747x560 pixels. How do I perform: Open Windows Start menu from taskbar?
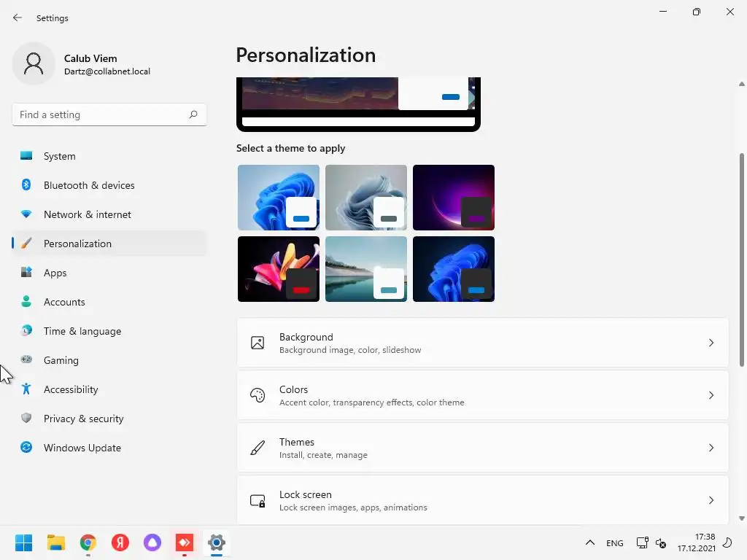point(23,542)
